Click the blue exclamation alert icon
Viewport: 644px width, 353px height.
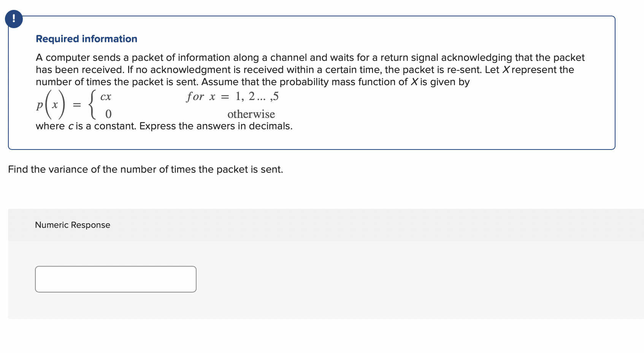pos(14,18)
